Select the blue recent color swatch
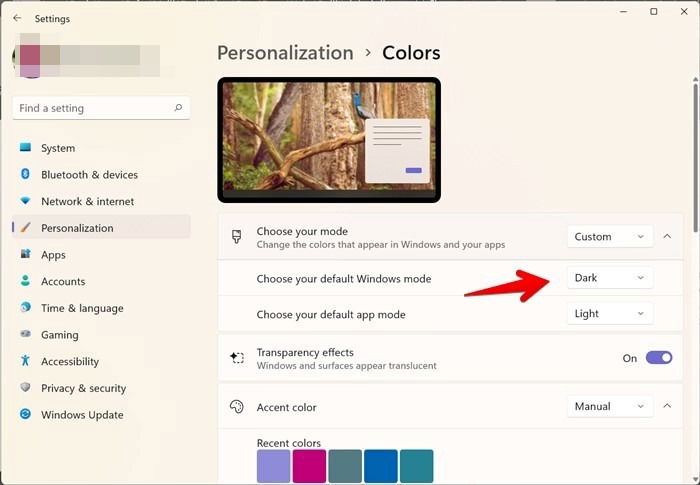Viewport: 700px width, 485px height. (x=381, y=466)
